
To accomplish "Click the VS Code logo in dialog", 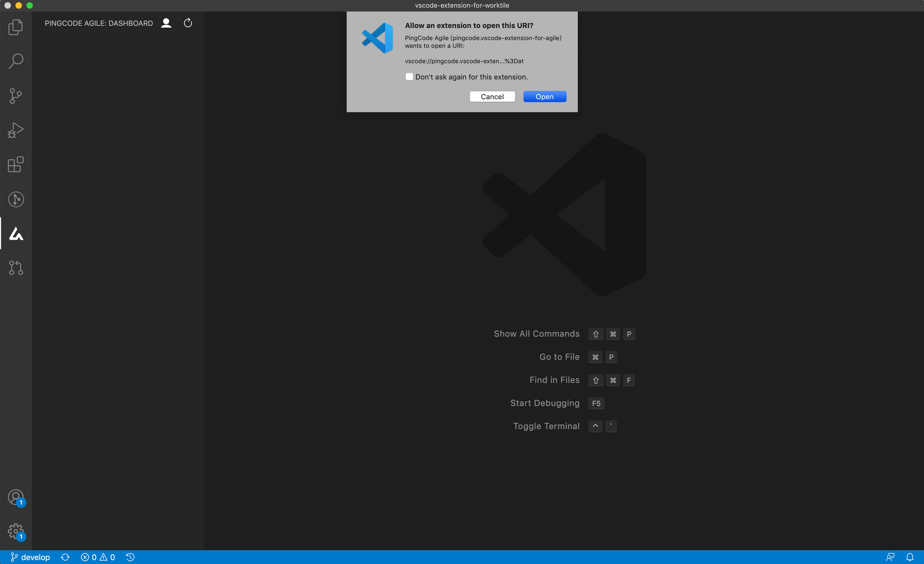I will click(x=377, y=38).
